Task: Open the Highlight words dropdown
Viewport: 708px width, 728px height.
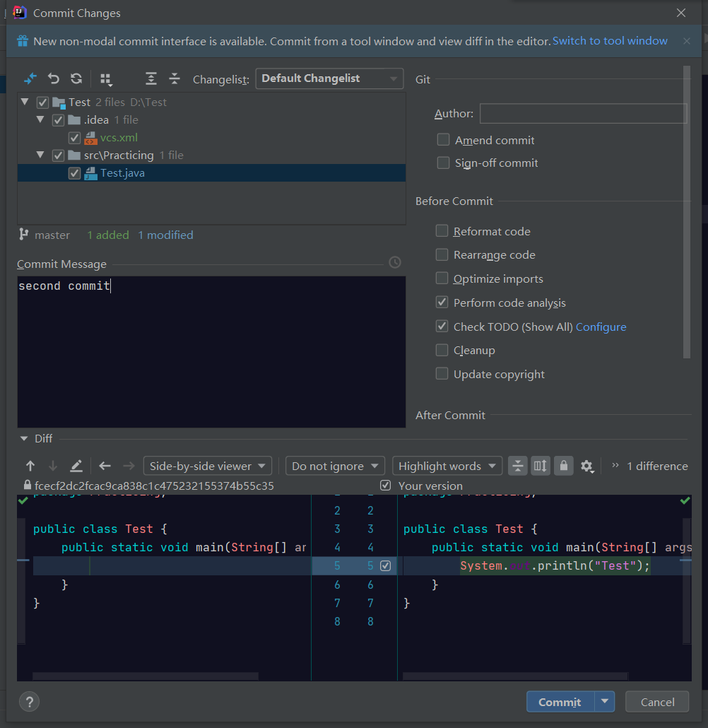Action: click(447, 466)
